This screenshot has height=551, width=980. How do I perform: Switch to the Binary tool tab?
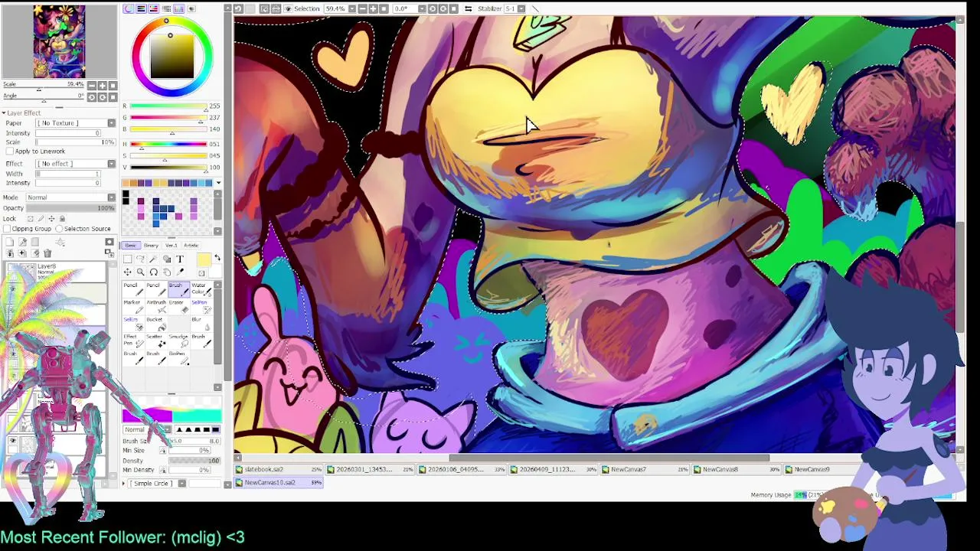tap(151, 246)
